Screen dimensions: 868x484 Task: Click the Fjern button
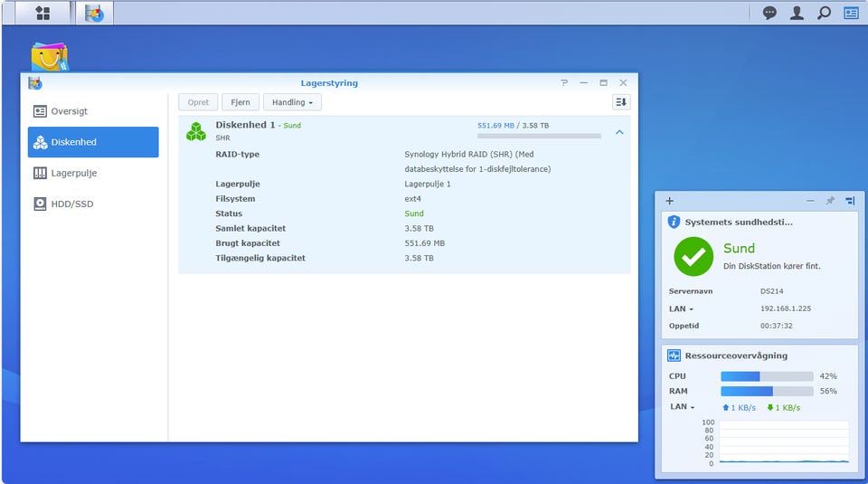[x=241, y=102]
